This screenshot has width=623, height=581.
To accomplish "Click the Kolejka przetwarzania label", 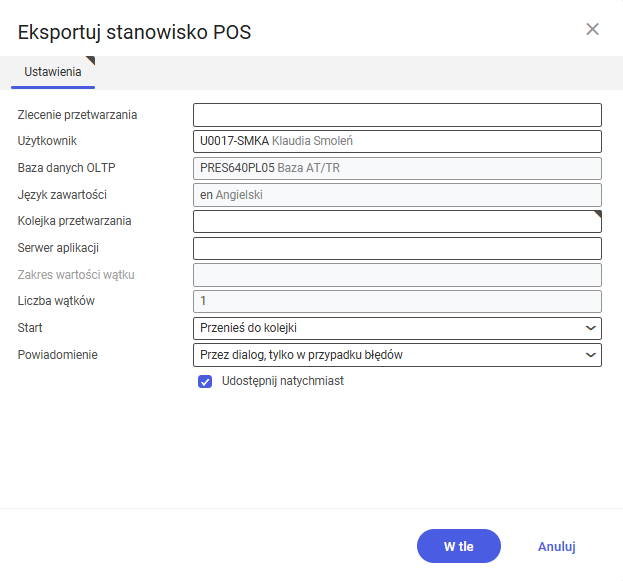I will click(x=74, y=221).
